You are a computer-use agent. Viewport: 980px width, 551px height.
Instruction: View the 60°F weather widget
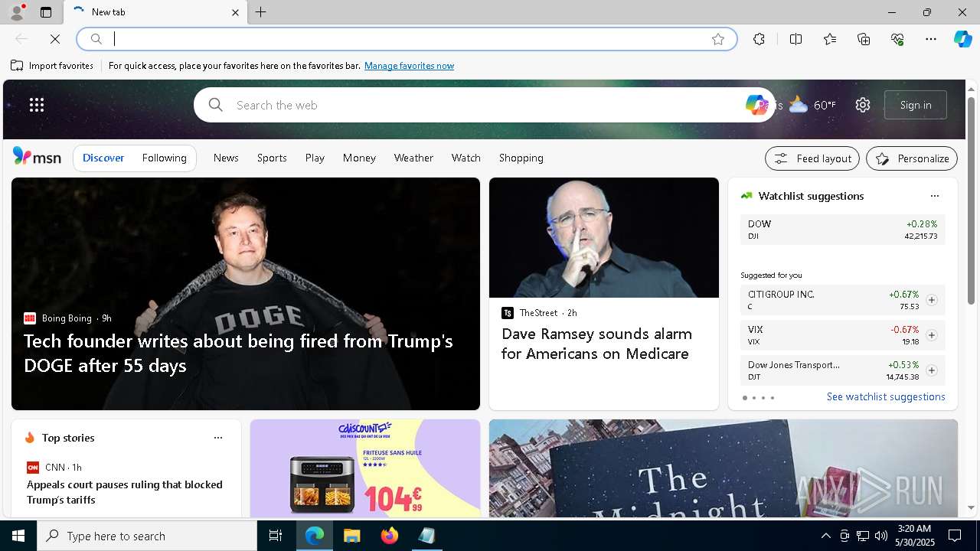812,105
